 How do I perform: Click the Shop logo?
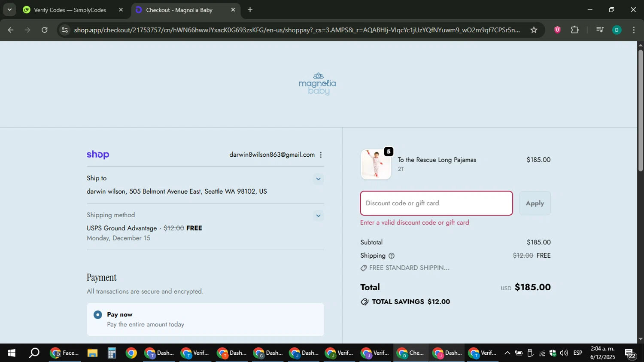98,155
